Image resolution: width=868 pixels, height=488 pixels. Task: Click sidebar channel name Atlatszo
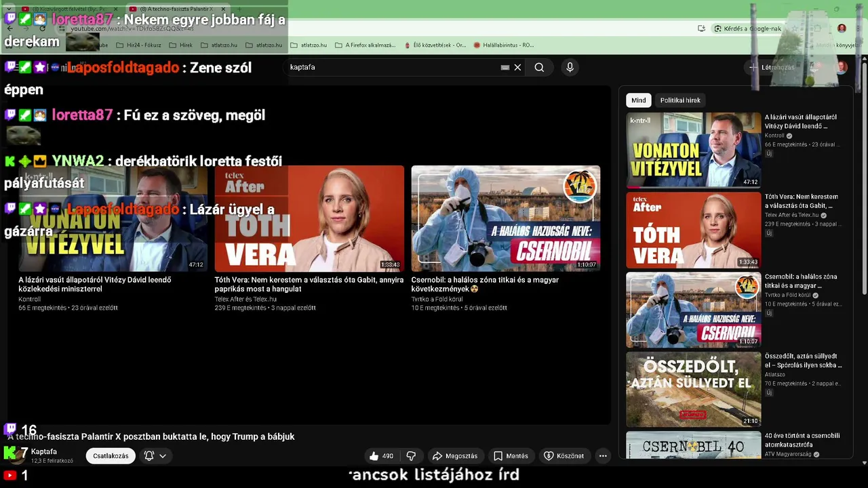tap(775, 374)
